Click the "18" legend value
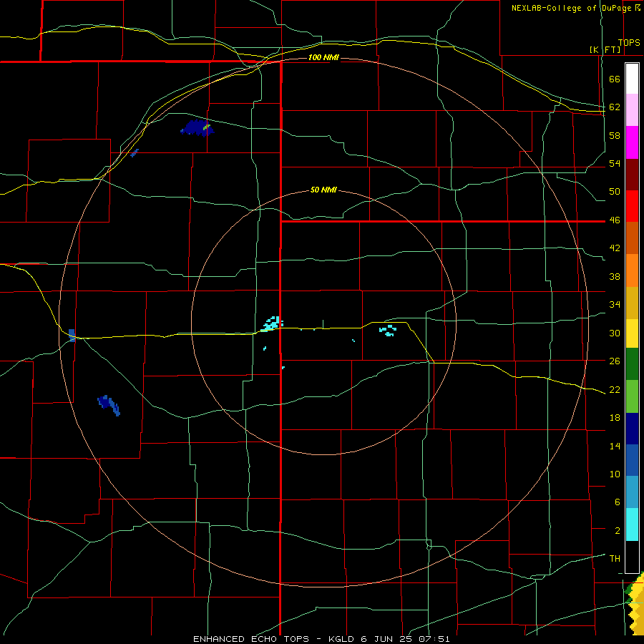Screen dimensions: 644x644 pyautogui.click(x=615, y=418)
